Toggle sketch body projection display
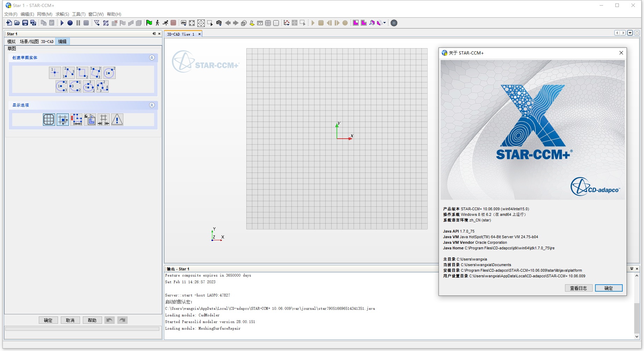The height and width of the screenshot is (351, 644). point(90,120)
